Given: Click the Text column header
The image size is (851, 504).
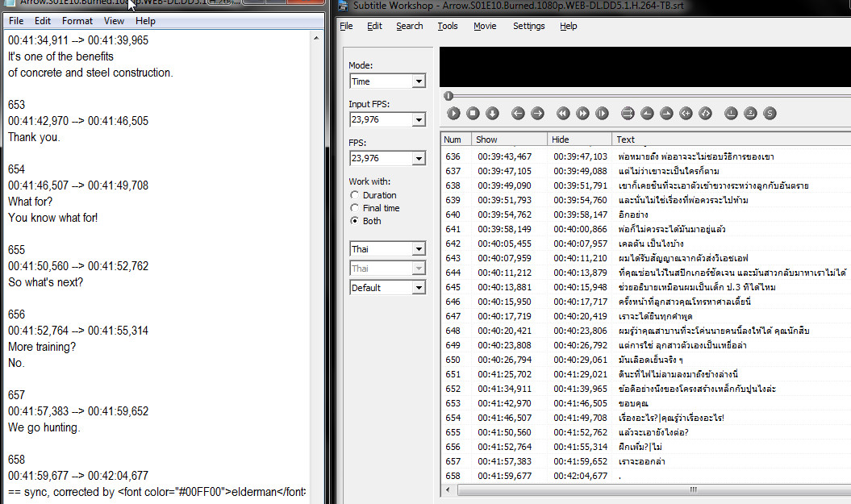Looking at the screenshot, I should [732, 140].
